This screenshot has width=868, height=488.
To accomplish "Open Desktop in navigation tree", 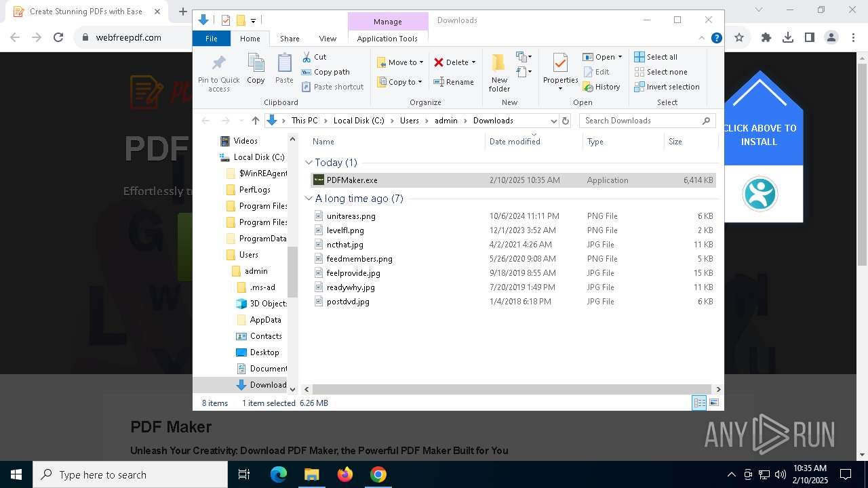I will tap(264, 352).
